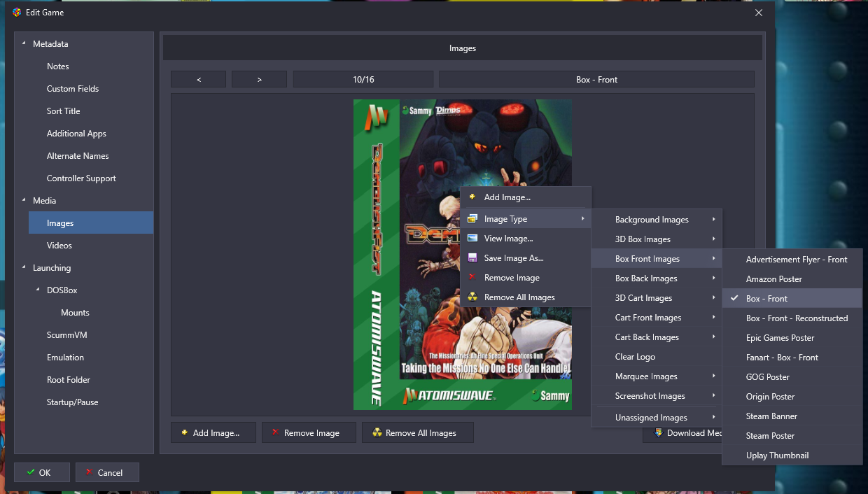
Task: Click the LaunchBox app icon in the title bar
Action: point(17,13)
